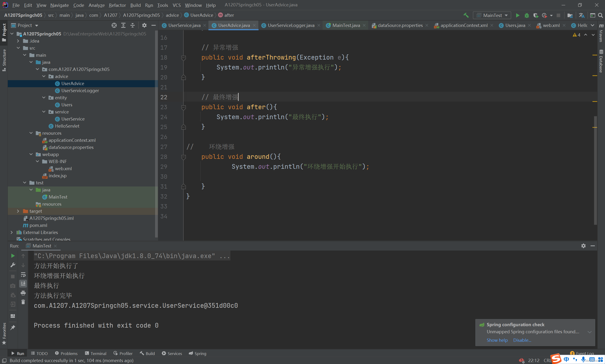Show hidden editor tabs dropdown
Image resolution: width=605 pixels, height=364 pixels.
click(592, 25)
